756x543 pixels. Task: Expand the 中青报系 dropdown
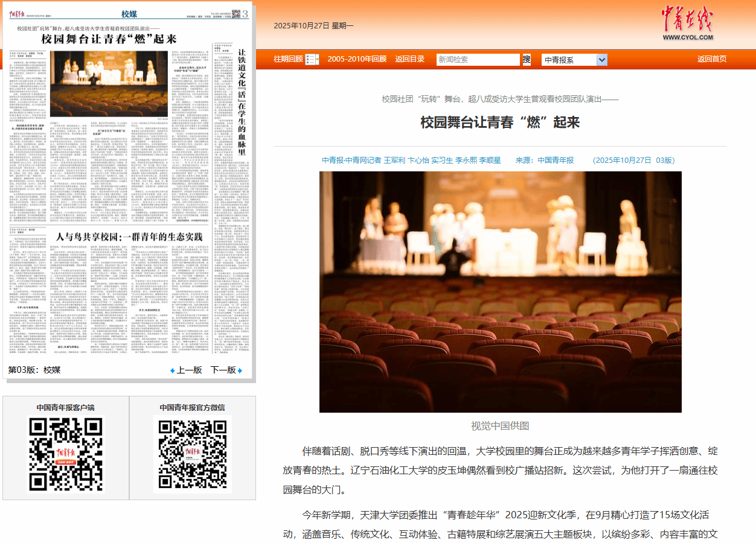pos(601,60)
